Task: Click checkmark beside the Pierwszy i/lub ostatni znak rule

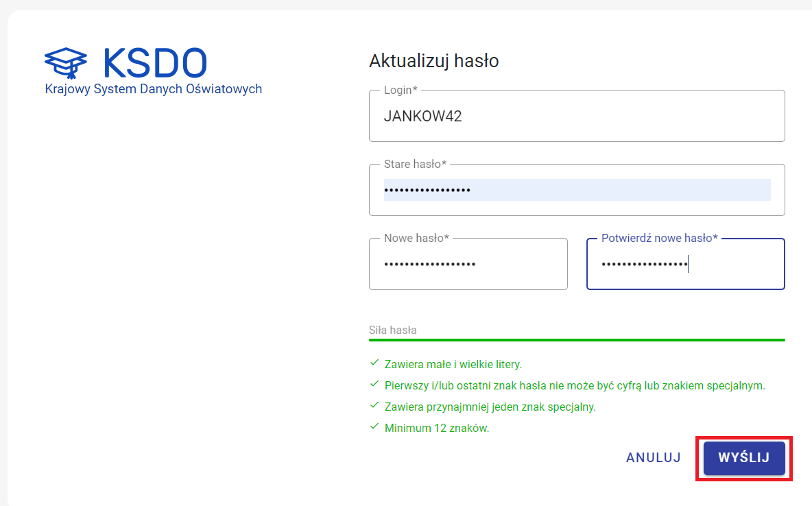Action: pos(374,384)
